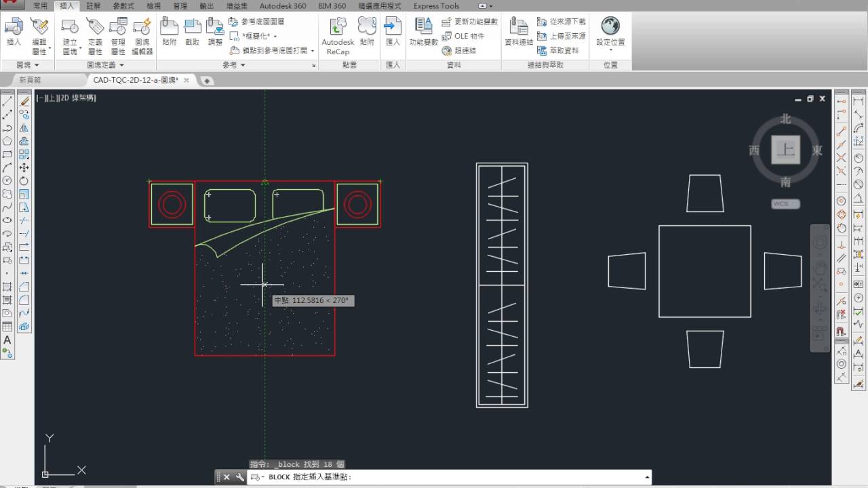Open the 圖塊編輯器 block editor

(142, 37)
